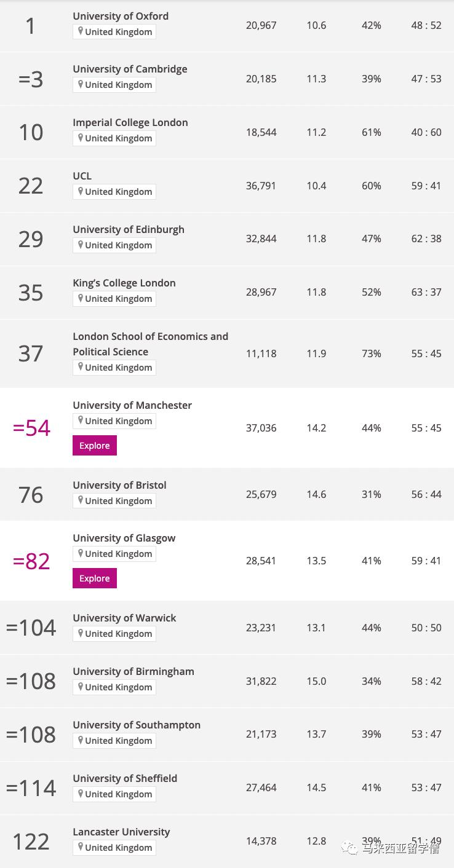Viewport: 454px width, 868px height.
Task: Click the =54 rank beside University of Manchester
Action: click(31, 428)
